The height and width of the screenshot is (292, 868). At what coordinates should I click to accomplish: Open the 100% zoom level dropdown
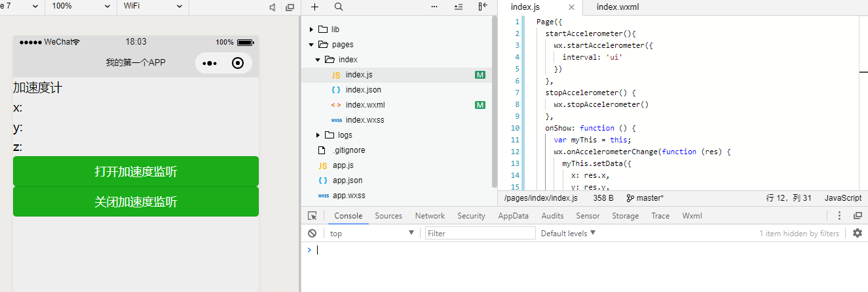click(81, 6)
